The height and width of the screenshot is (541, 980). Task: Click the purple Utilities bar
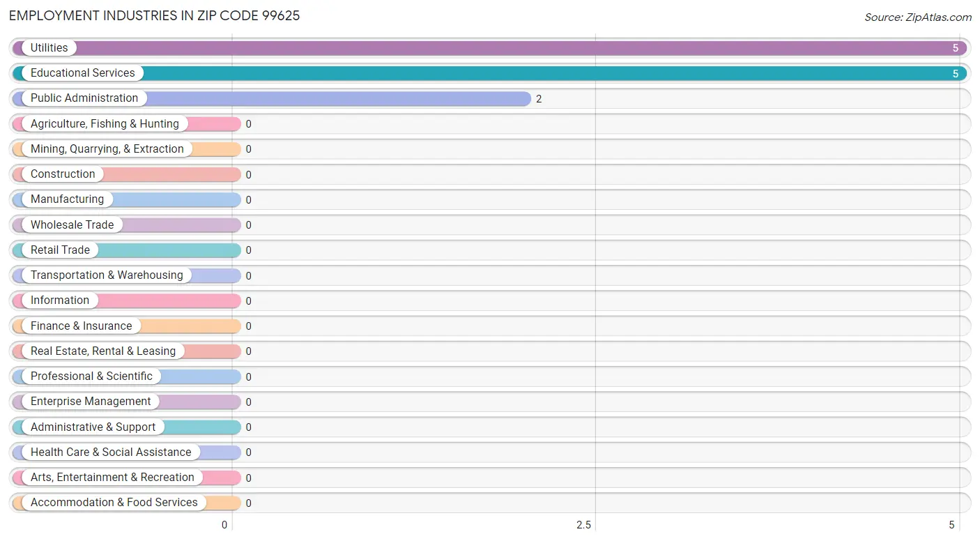point(489,48)
